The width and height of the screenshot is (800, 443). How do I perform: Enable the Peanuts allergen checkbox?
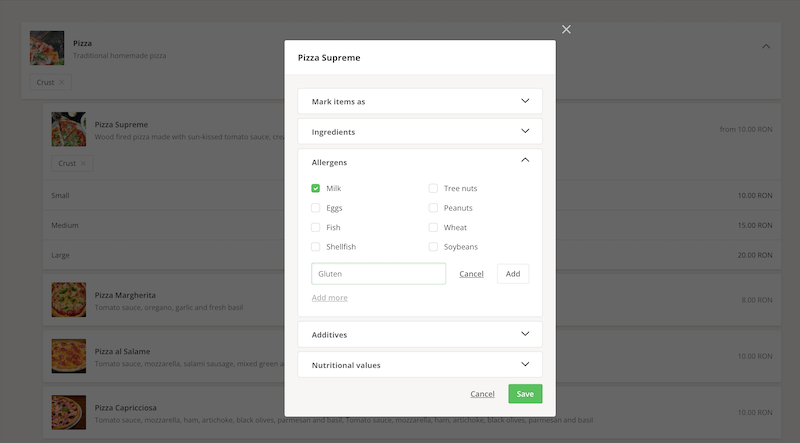(x=433, y=208)
